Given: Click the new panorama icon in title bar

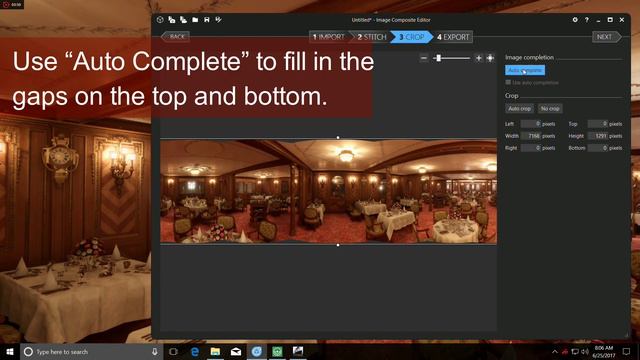Looking at the screenshot, I should click(160, 20).
